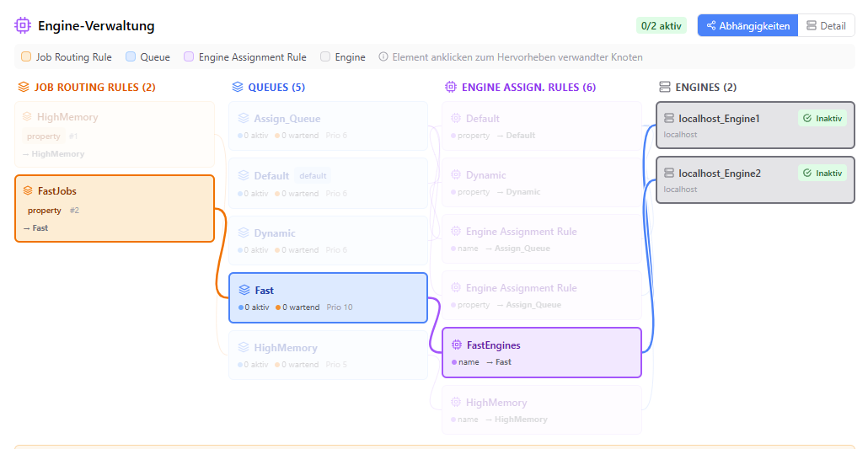
Task: Click the chip icon on FastEngines node
Action: (457, 345)
